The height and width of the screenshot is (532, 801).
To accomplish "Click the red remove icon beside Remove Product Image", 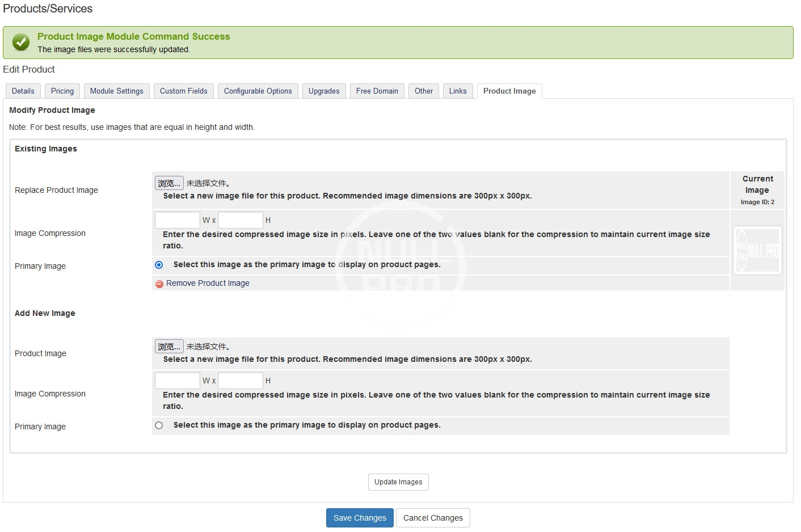I will click(159, 284).
